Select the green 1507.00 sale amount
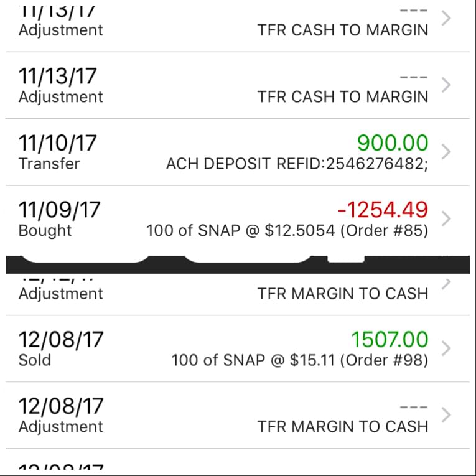Screen dimensions: 476x476 pos(390,340)
